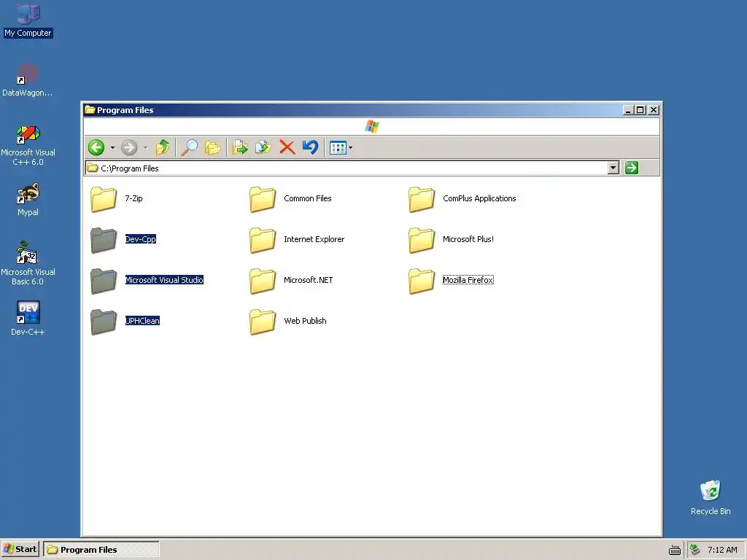Delete selected items with red X
The image size is (747, 560).
click(x=287, y=147)
